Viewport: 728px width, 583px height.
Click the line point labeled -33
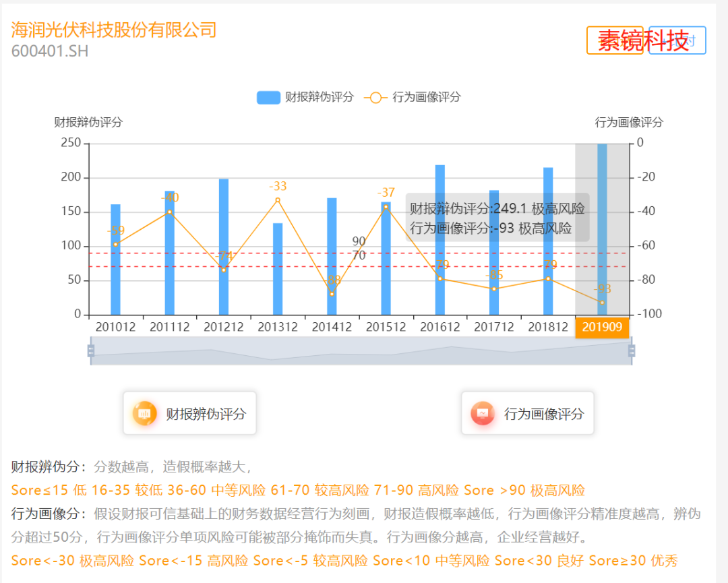[x=278, y=200]
